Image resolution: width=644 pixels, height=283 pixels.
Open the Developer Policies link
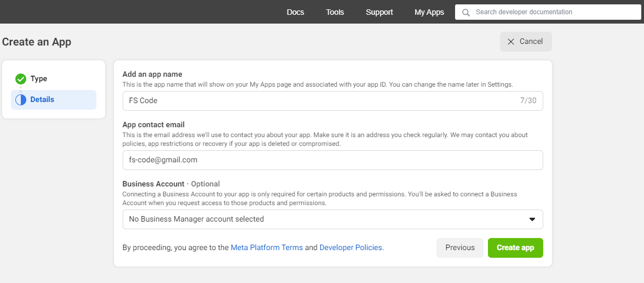(352, 248)
